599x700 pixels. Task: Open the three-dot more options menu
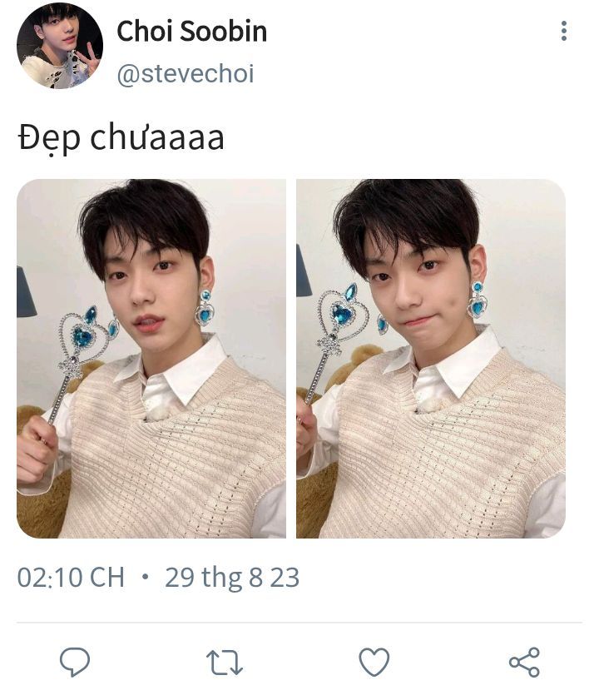click(x=564, y=31)
